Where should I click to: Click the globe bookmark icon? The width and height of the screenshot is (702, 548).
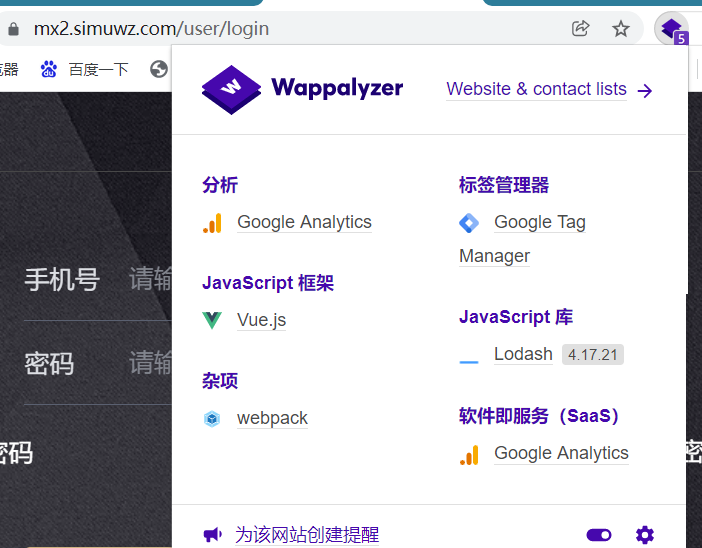158,69
